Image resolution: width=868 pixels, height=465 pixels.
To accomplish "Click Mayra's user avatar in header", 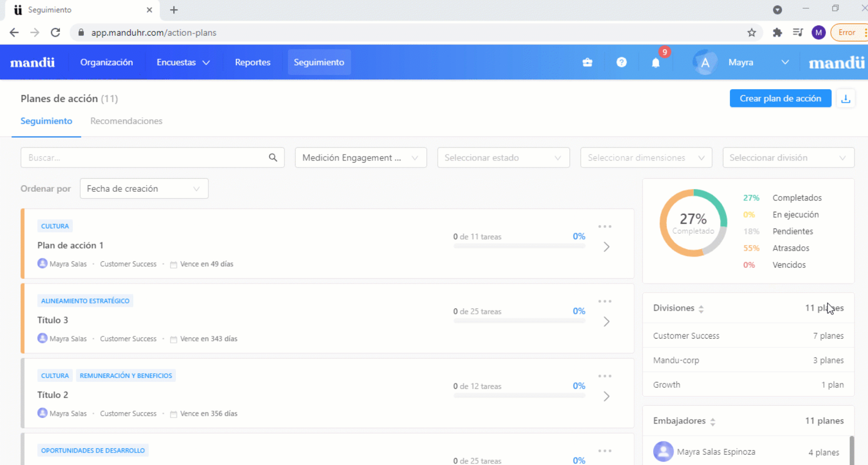I will (705, 63).
